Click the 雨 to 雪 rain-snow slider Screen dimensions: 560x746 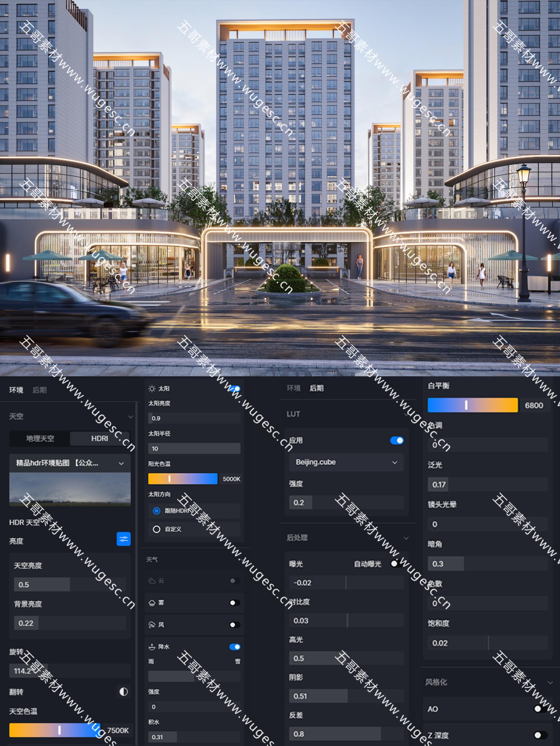point(194,676)
